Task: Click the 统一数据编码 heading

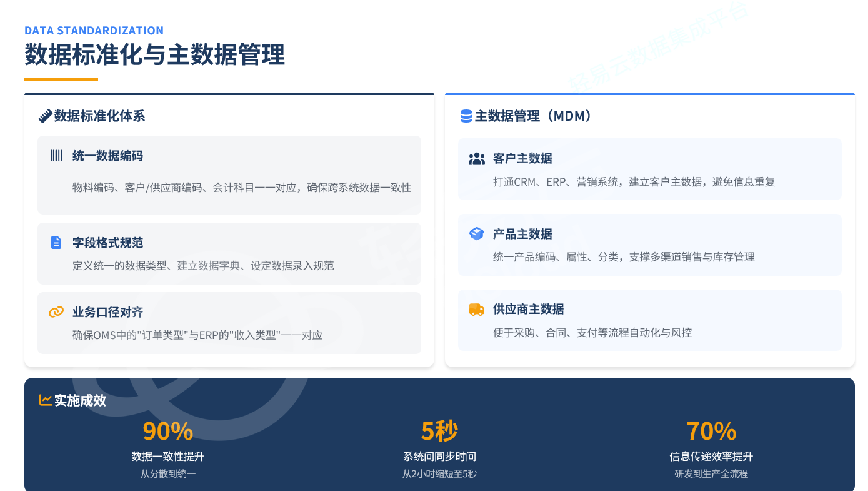Action: (107, 156)
